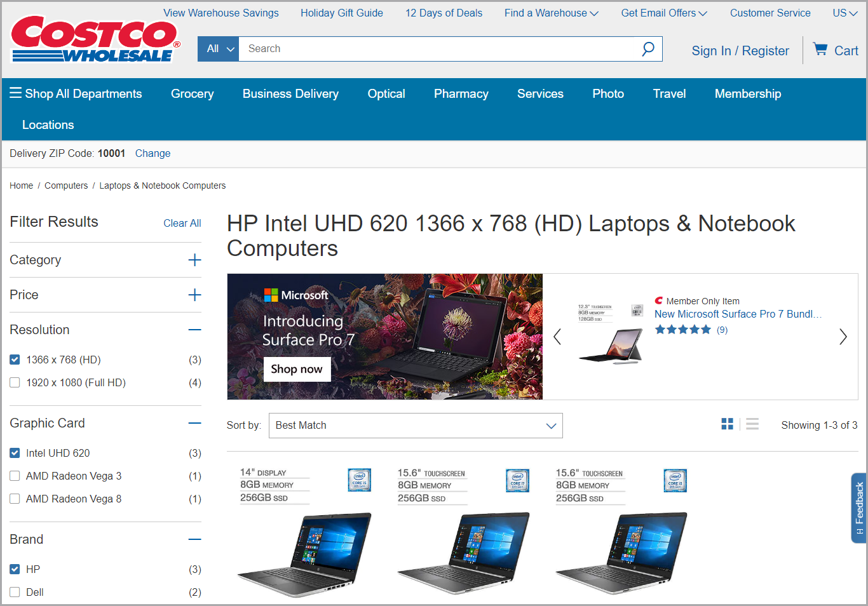The height and width of the screenshot is (606, 868).
Task: Go to the Grocery section
Action: coord(192,94)
